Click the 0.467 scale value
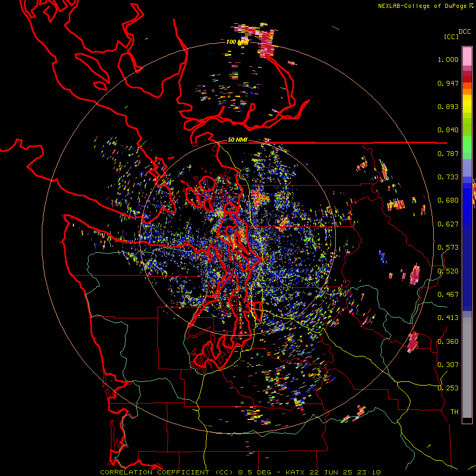The height and width of the screenshot is (476, 476). tap(448, 294)
